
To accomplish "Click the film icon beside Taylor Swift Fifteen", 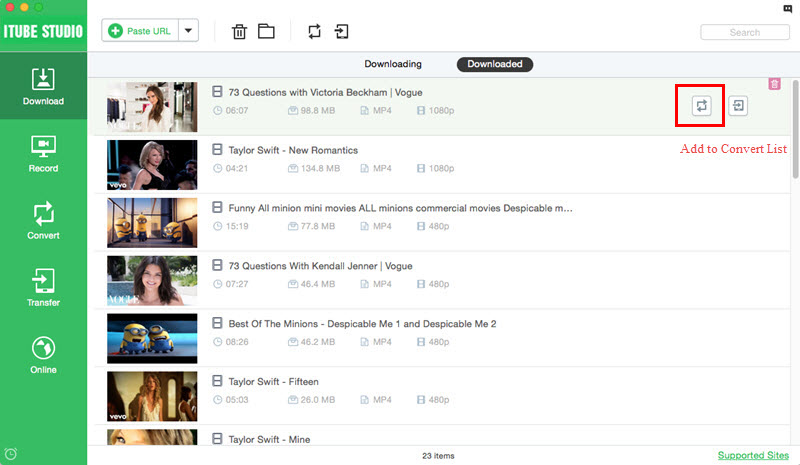I will [x=217, y=381].
